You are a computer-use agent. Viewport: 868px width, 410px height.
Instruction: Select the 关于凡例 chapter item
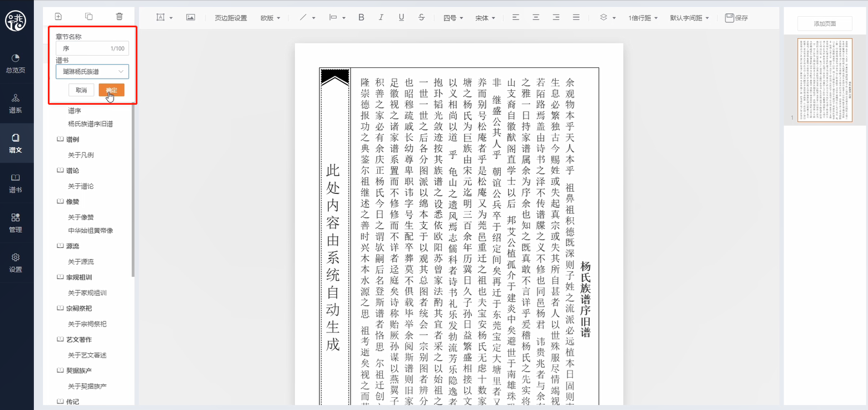[81, 155]
